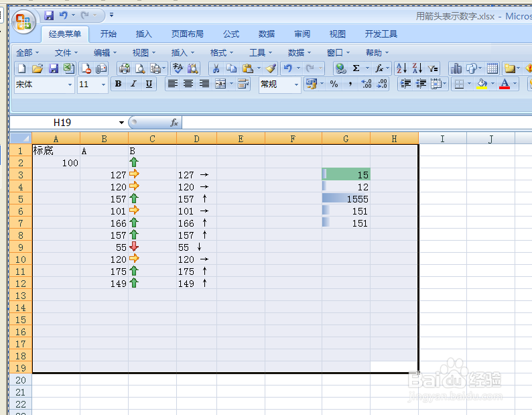The height and width of the screenshot is (415, 532).
Task: Open the font name dropdown 宋体
Action: click(x=70, y=84)
